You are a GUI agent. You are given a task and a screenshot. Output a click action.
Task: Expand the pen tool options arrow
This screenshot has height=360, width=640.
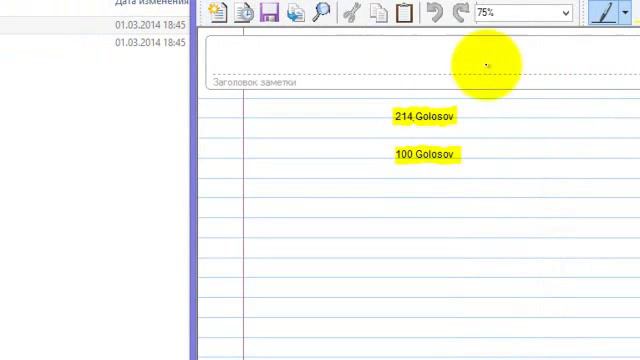pyautogui.click(x=625, y=12)
